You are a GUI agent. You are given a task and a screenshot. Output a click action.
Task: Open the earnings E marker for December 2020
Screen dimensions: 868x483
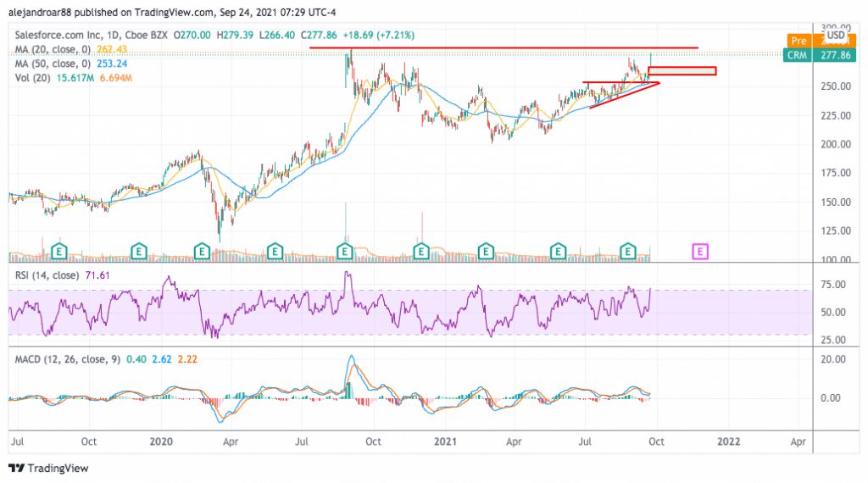coord(421,252)
